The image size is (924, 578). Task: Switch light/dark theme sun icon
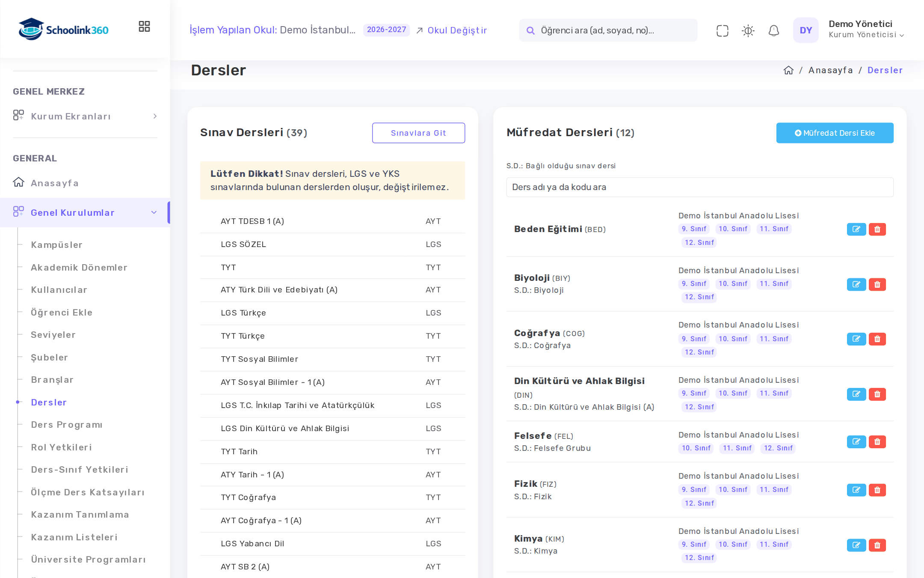(748, 30)
